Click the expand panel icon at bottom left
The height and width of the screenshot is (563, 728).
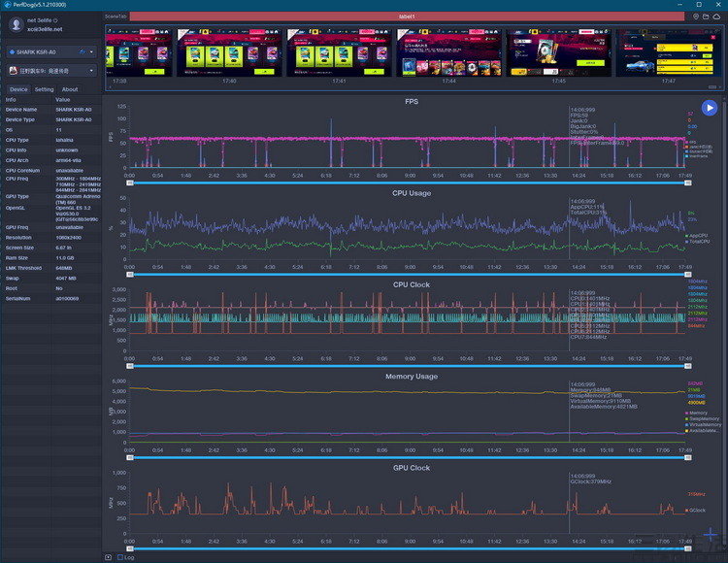click(x=108, y=557)
